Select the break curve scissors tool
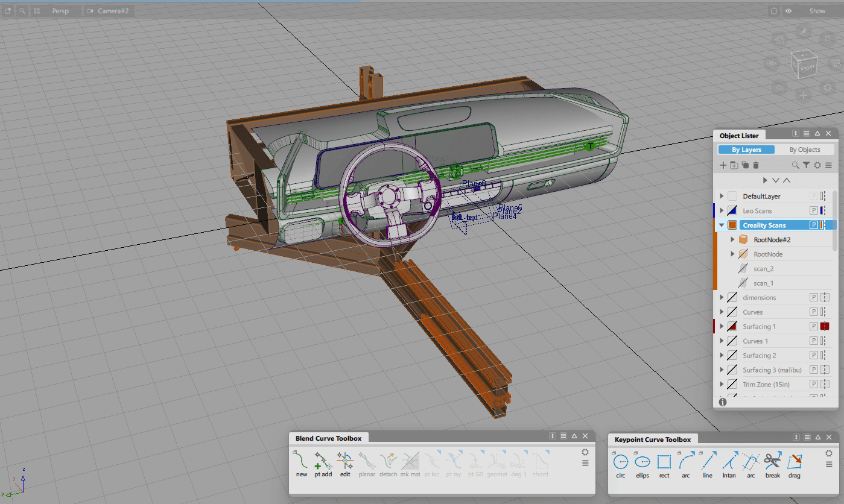 [x=773, y=464]
